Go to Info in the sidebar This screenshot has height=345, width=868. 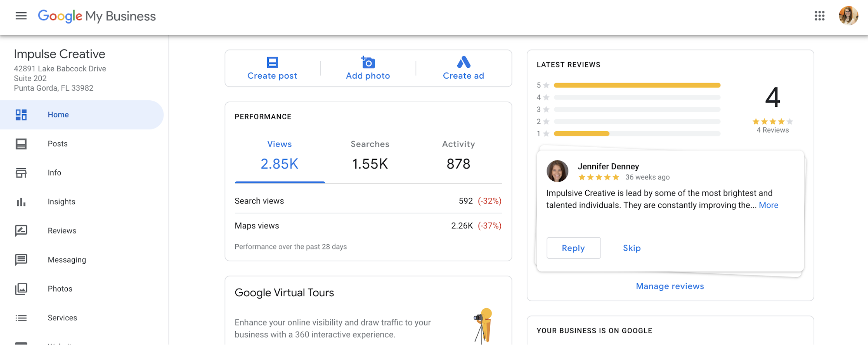[x=54, y=173]
